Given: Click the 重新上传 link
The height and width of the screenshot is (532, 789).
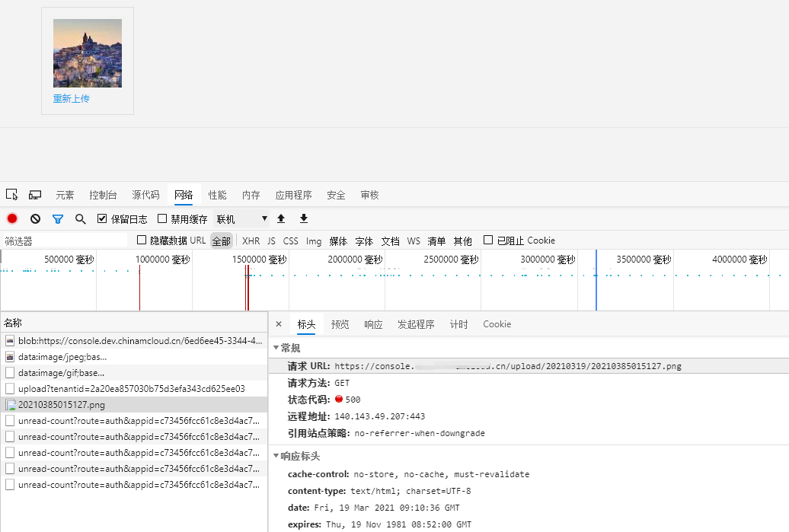Looking at the screenshot, I should point(71,99).
